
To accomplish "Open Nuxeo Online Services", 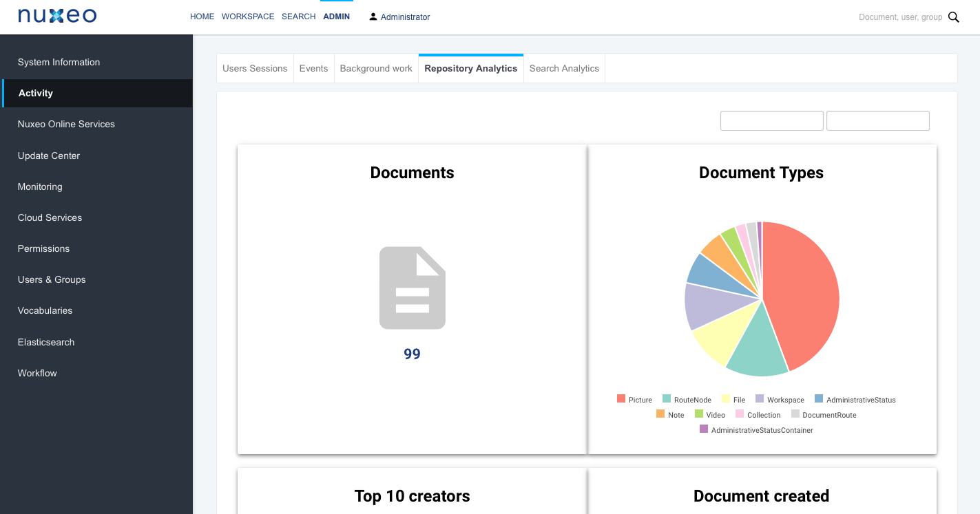I will tap(96, 124).
